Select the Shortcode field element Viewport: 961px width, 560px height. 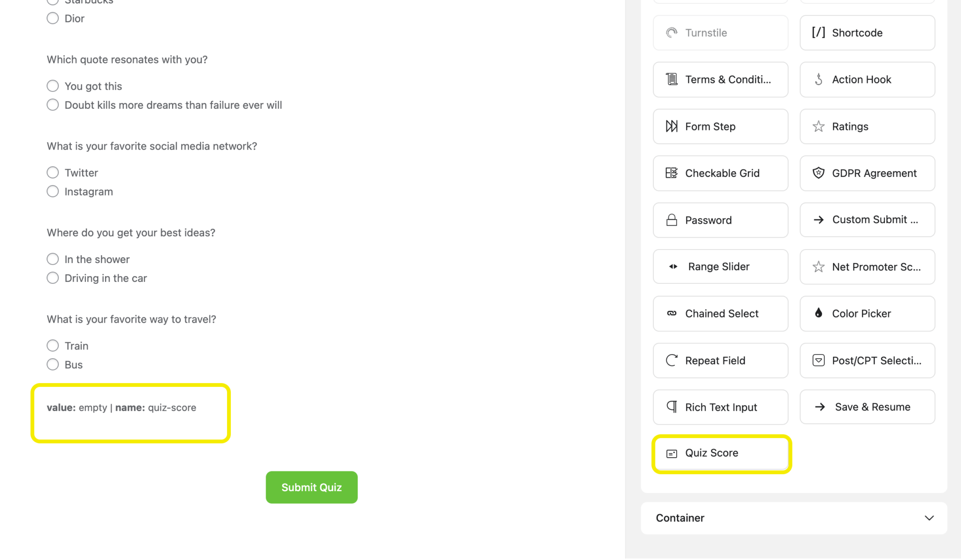point(867,32)
